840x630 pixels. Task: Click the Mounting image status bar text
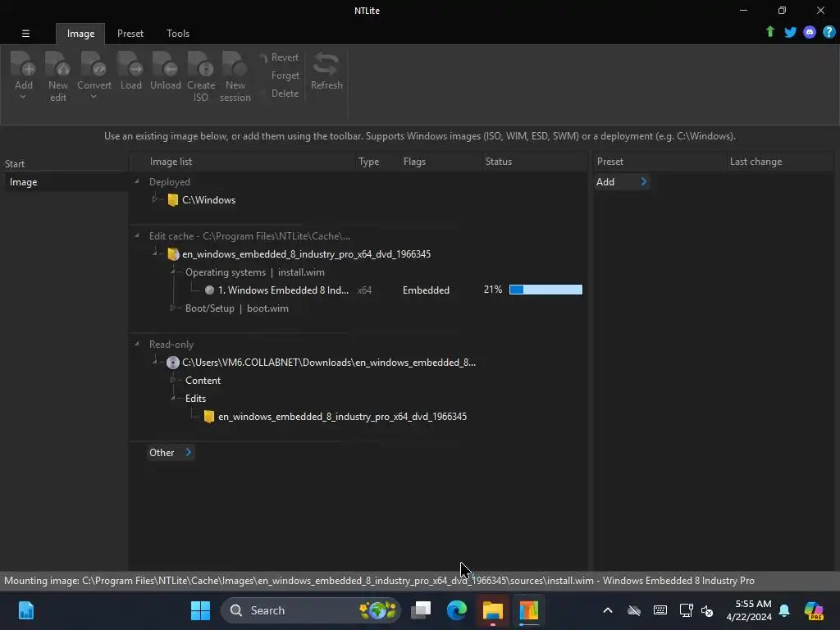(x=379, y=581)
